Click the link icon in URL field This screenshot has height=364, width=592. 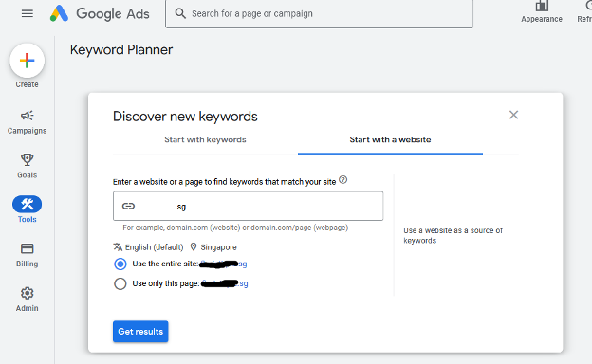click(x=128, y=206)
